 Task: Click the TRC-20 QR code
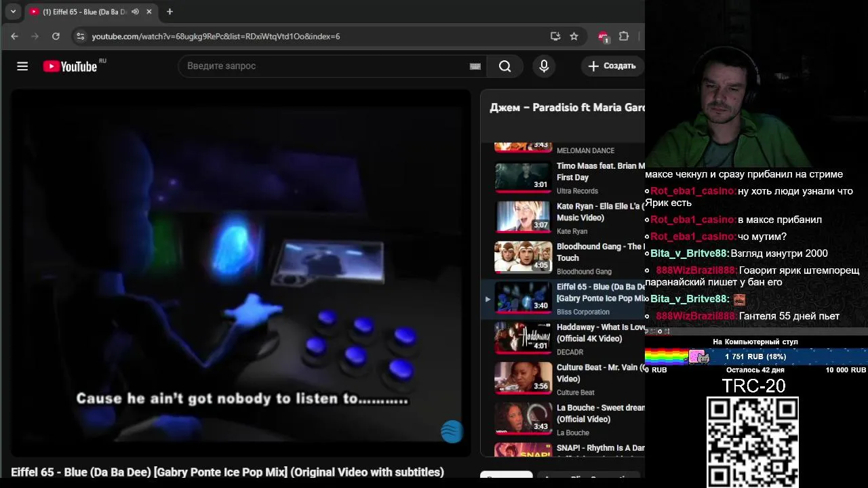(x=753, y=443)
